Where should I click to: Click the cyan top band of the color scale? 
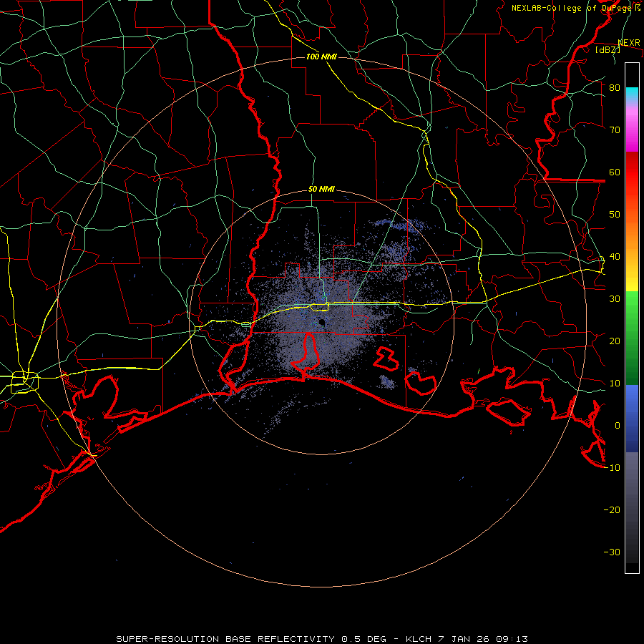[632, 94]
